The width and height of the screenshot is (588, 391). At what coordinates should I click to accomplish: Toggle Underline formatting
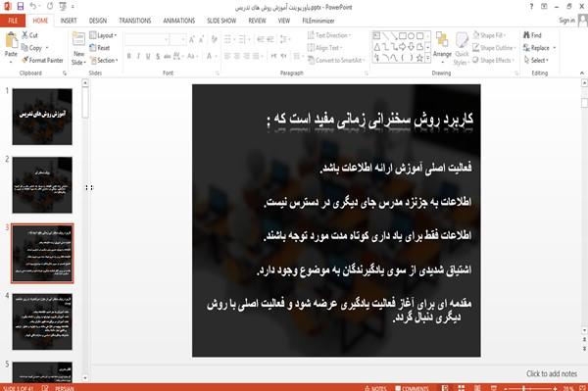[x=148, y=56]
